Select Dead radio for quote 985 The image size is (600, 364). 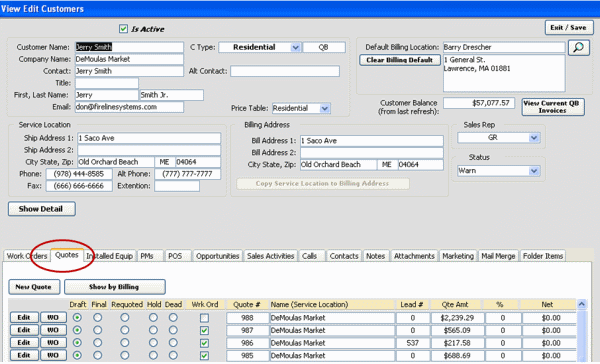[173, 355]
